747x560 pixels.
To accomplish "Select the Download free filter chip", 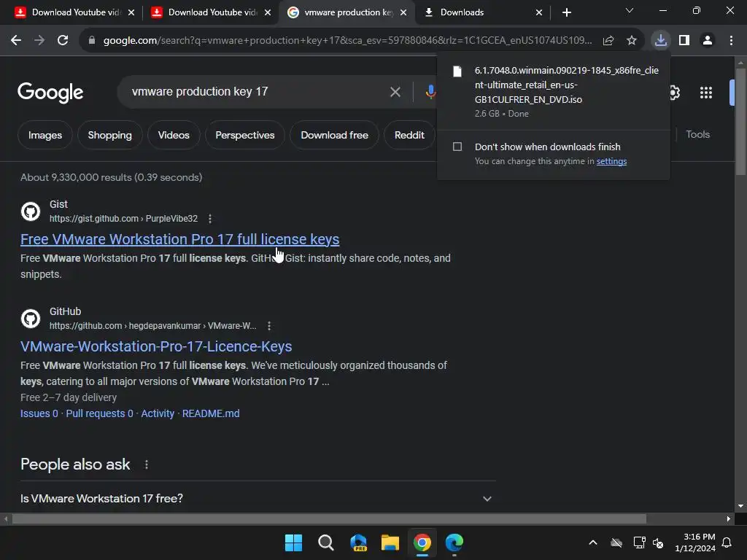I will [x=334, y=135].
